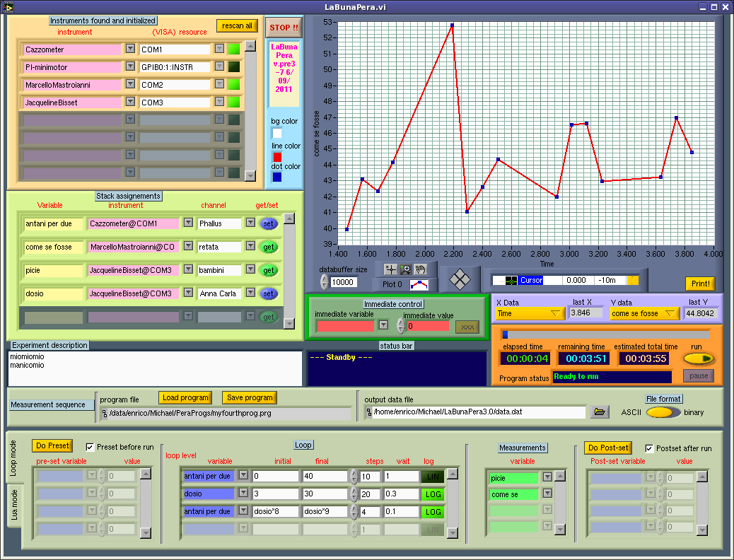Open the Cazzometer instrument dropdown

click(x=129, y=49)
